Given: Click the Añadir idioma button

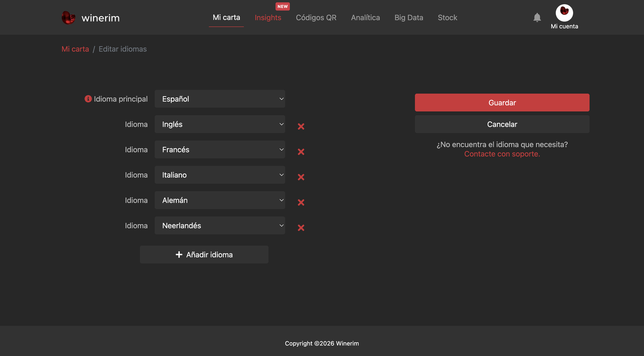Looking at the screenshot, I should pyautogui.click(x=204, y=255).
